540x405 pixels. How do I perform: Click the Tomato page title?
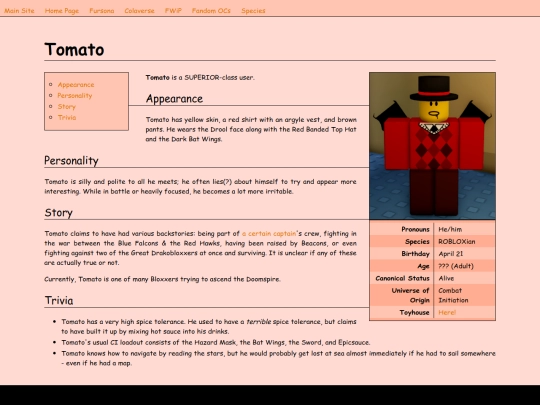(x=74, y=49)
